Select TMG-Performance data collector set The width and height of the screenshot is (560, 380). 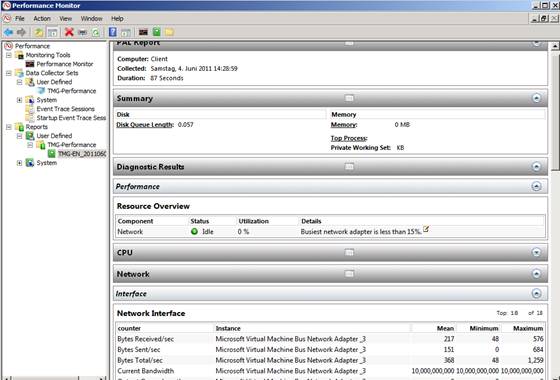(x=72, y=91)
